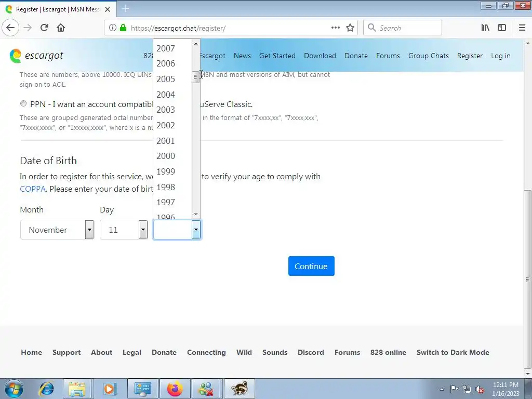The image size is (532, 399).
Task: Open the Library icon in toolbar
Action: point(485,28)
